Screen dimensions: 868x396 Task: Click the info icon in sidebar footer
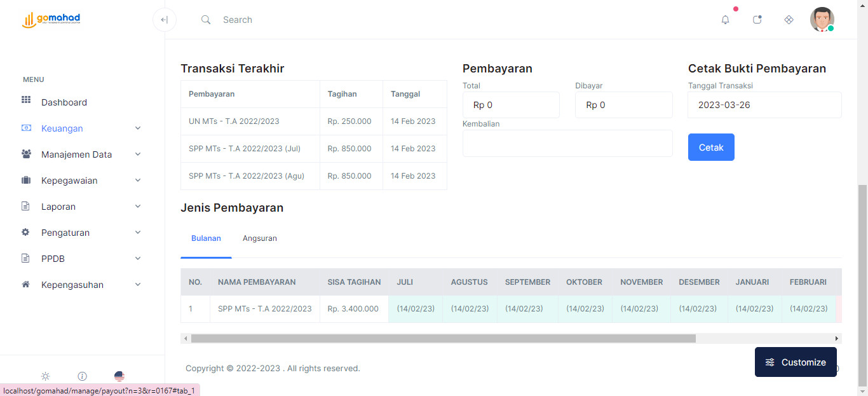[82, 376]
